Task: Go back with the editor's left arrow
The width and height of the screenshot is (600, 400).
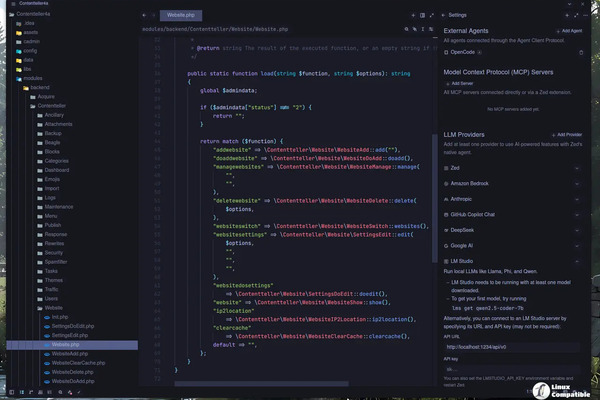Action: point(144,15)
